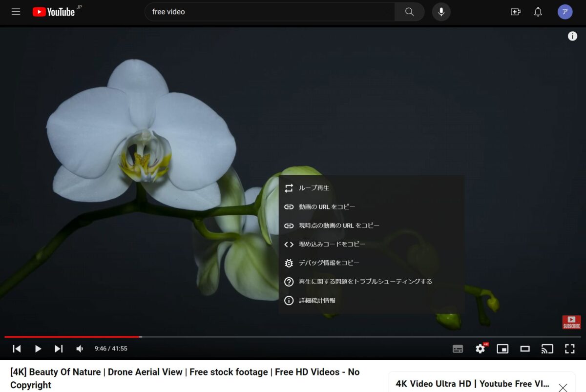Open the account avatar menu
This screenshot has width=586, height=392.
(565, 12)
